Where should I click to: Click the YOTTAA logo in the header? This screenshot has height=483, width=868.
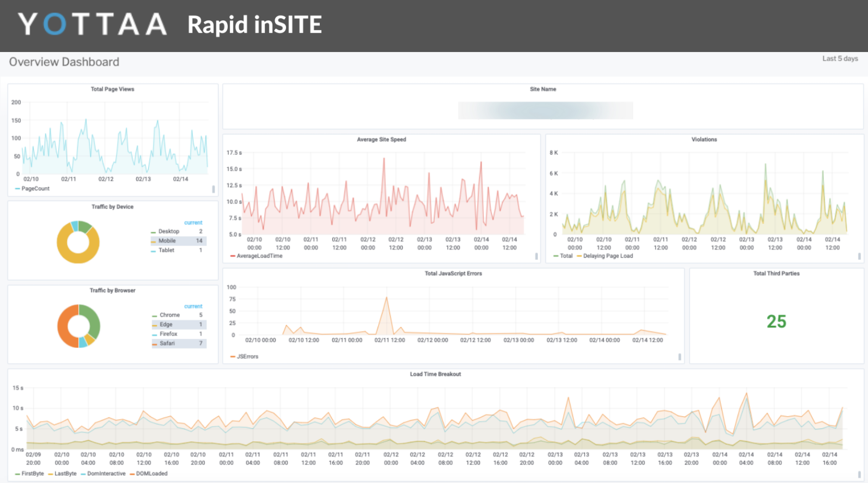(90, 23)
